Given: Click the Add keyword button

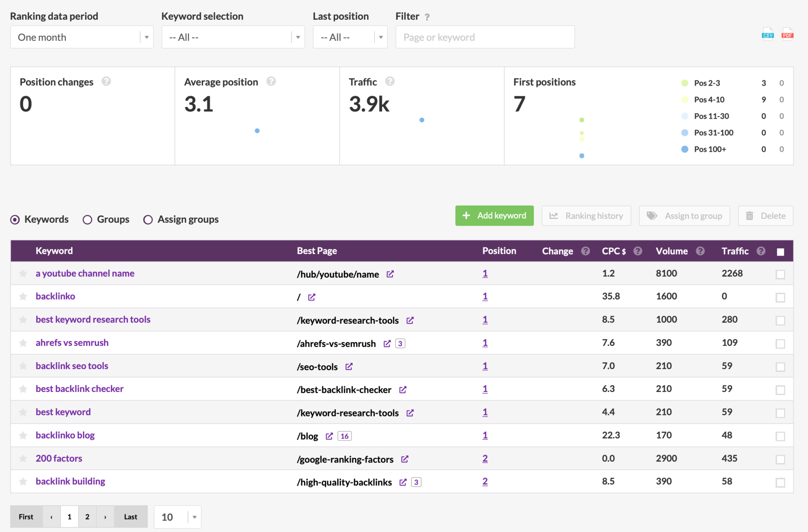Looking at the screenshot, I should click(495, 216).
